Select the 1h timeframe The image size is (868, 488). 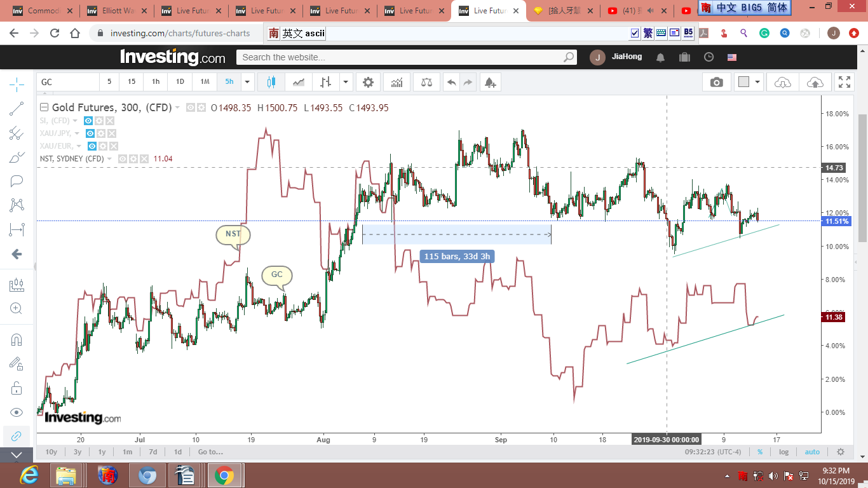coord(156,82)
